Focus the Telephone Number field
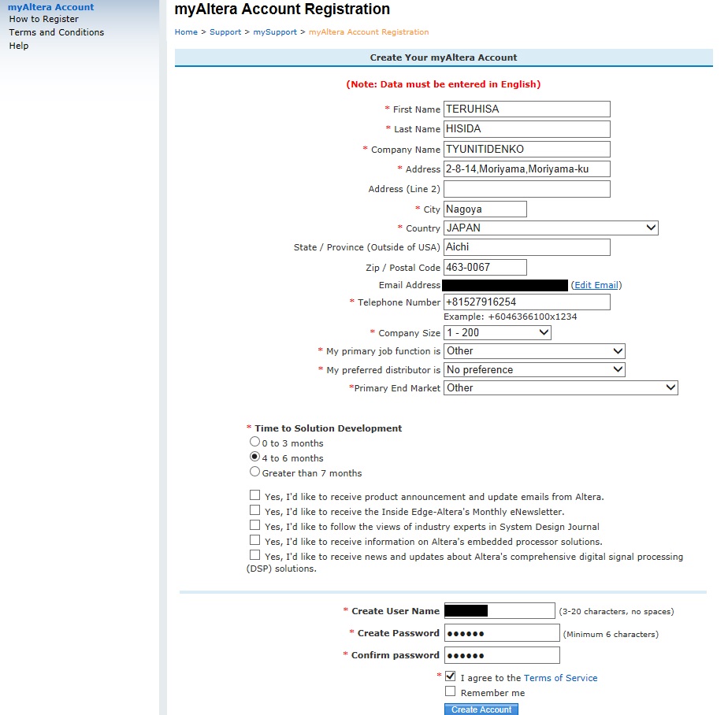728x715 pixels. (x=527, y=302)
